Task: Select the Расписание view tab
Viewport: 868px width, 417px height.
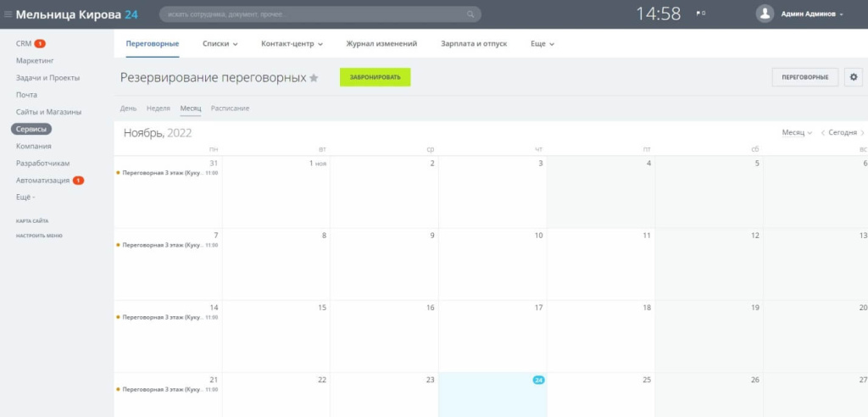Action: point(230,108)
